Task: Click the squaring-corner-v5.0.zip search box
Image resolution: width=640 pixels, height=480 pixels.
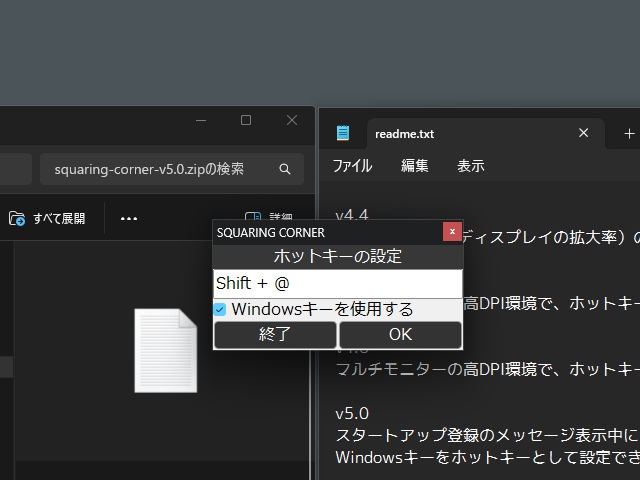Action: click(172, 169)
